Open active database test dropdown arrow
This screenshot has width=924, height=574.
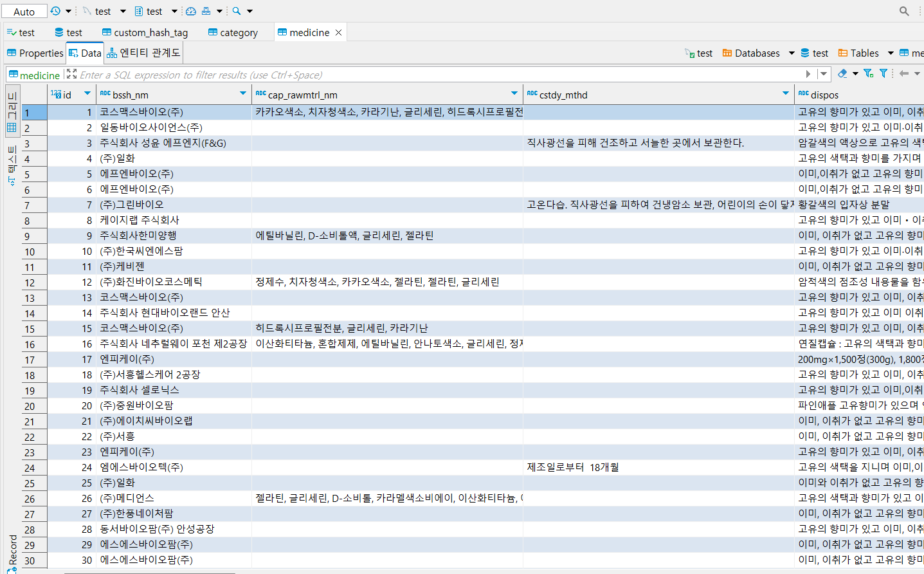pos(174,11)
